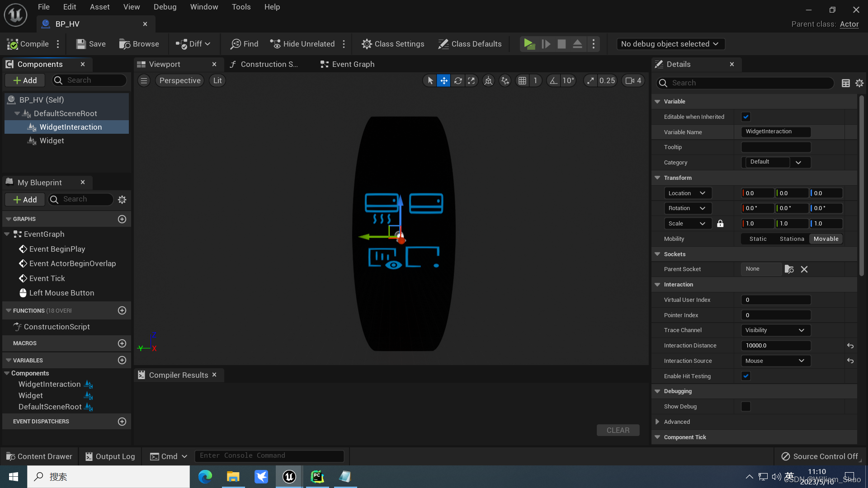Viewport: 868px width, 488px height.
Task: Uncheck Editable when Inherited
Action: [746, 117]
